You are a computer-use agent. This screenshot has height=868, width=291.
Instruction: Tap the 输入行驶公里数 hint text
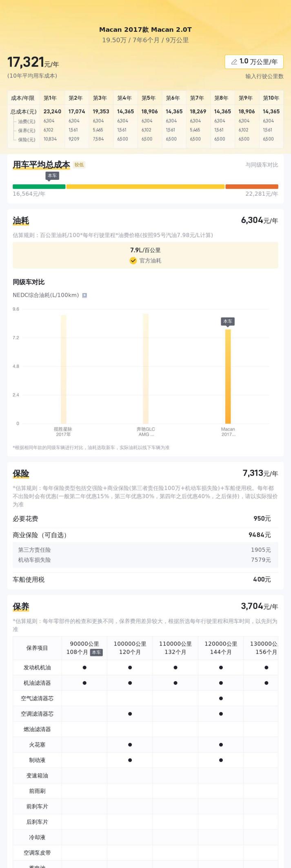pyautogui.click(x=264, y=76)
